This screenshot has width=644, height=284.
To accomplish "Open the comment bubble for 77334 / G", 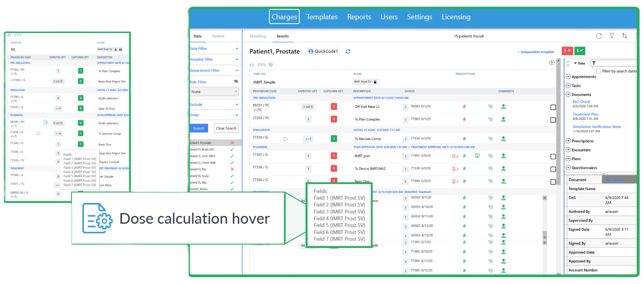I will click(285, 139).
